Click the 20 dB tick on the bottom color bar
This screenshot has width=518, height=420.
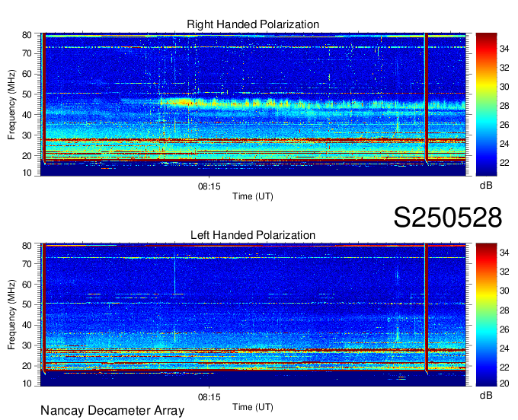[504, 383]
